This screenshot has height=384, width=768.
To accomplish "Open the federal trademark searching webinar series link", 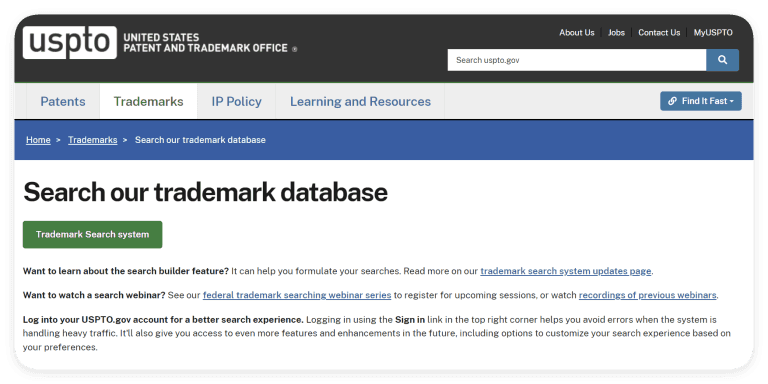I will point(297,295).
